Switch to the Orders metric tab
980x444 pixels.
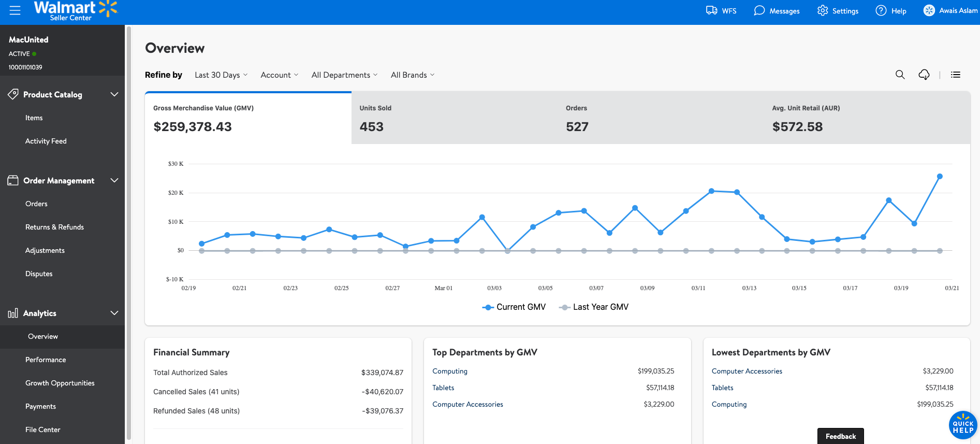661,118
